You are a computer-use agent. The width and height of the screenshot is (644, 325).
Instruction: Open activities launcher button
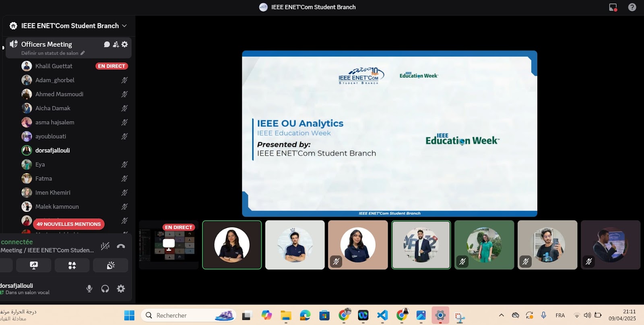(72, 265)
